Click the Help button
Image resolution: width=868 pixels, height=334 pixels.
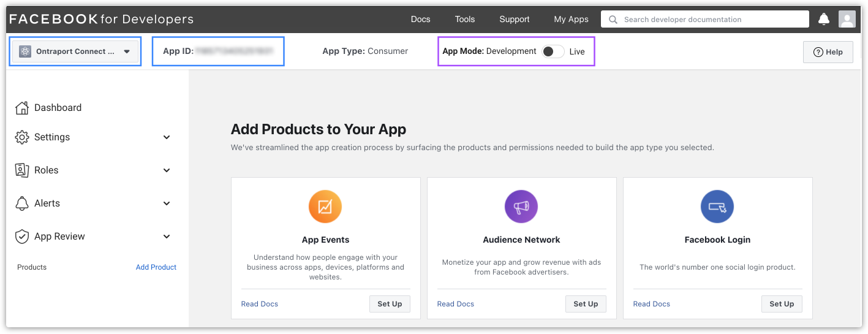(x=828, y=52)
